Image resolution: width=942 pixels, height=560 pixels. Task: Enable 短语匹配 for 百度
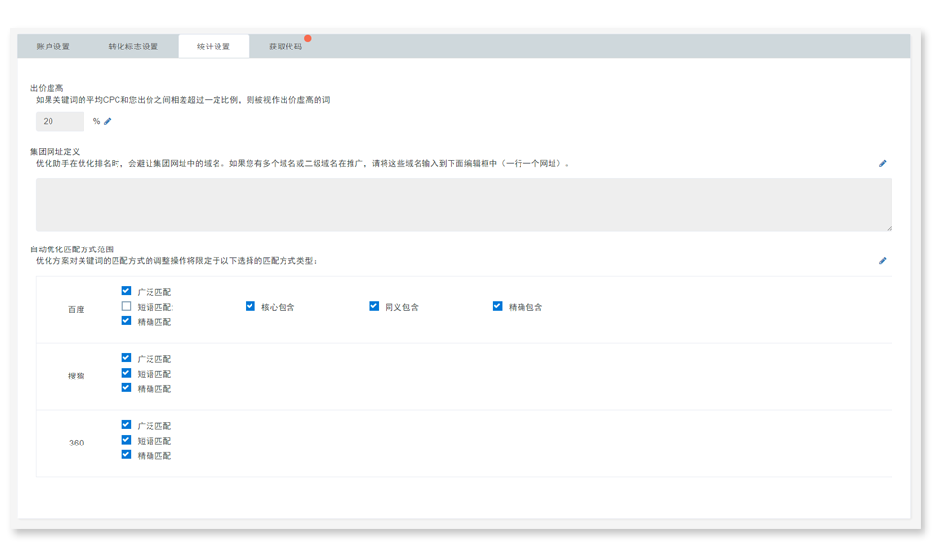pyautogui.click(x=127, y=306)
